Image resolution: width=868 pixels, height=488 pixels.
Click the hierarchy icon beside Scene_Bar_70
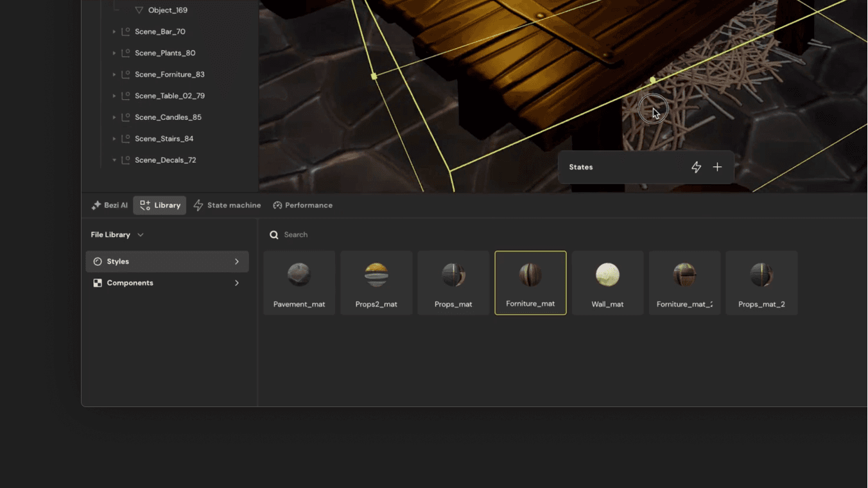click(x=124, y=31)
